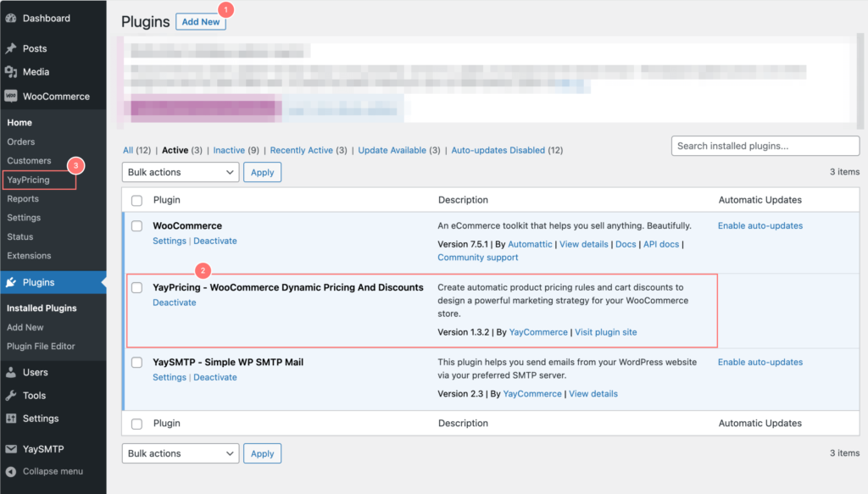
Task: Toggle the select-all checkbox in table header
Action: coord(136,200)
